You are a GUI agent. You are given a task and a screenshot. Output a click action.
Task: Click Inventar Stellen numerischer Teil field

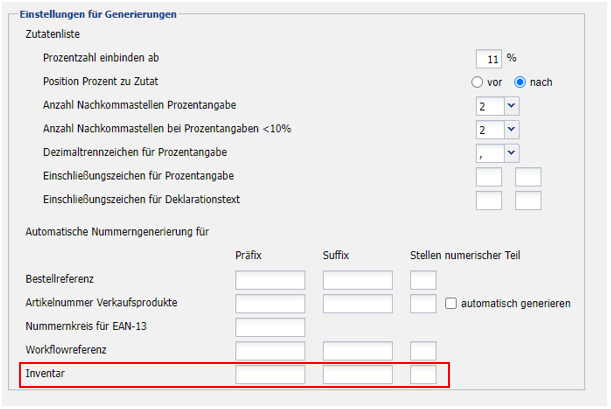[423, 375]
